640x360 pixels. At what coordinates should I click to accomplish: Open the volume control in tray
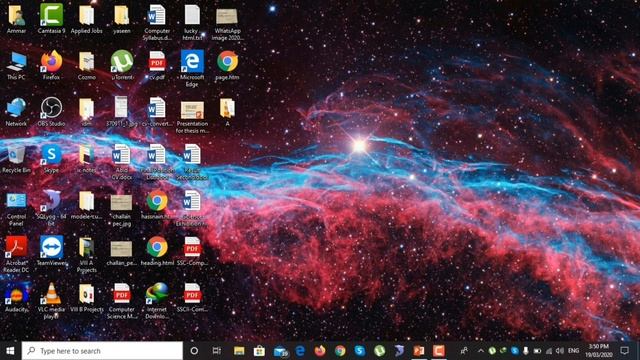pos(560,351)
